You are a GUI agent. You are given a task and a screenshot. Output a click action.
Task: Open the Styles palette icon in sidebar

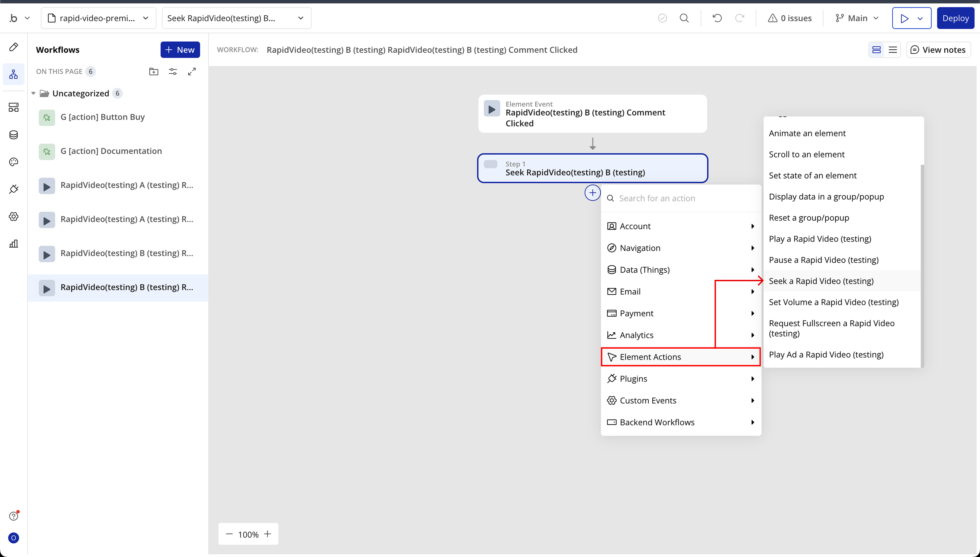pyautogui.click(x=14, y=162)
